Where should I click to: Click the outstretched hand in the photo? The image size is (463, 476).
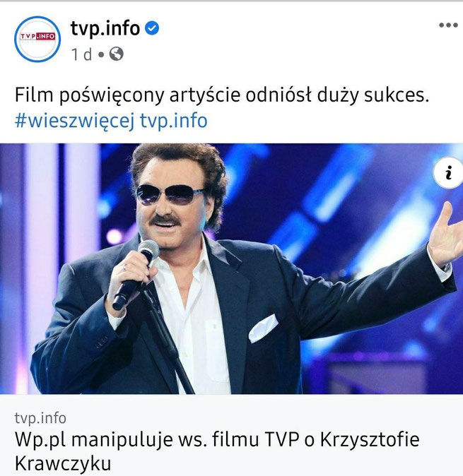click(x=445, y=236)
